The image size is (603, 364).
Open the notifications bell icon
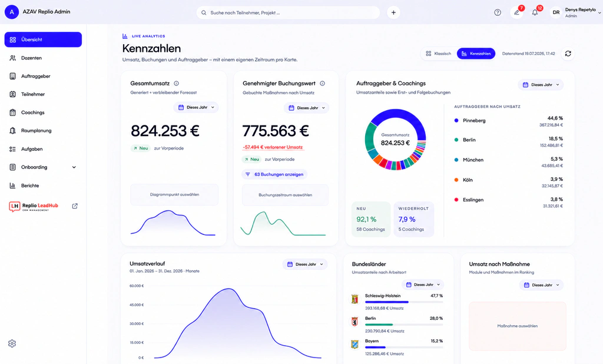(x=535, y=12)
